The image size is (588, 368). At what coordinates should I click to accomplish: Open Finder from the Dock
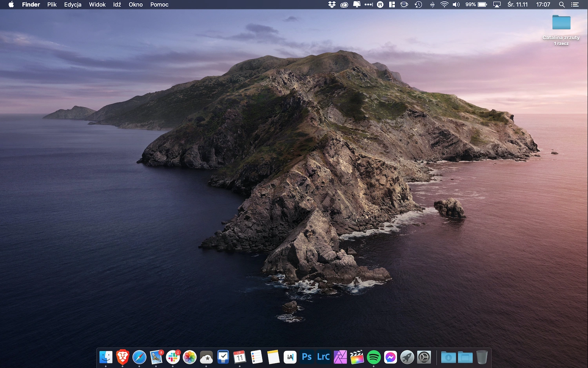coord(106,357)
